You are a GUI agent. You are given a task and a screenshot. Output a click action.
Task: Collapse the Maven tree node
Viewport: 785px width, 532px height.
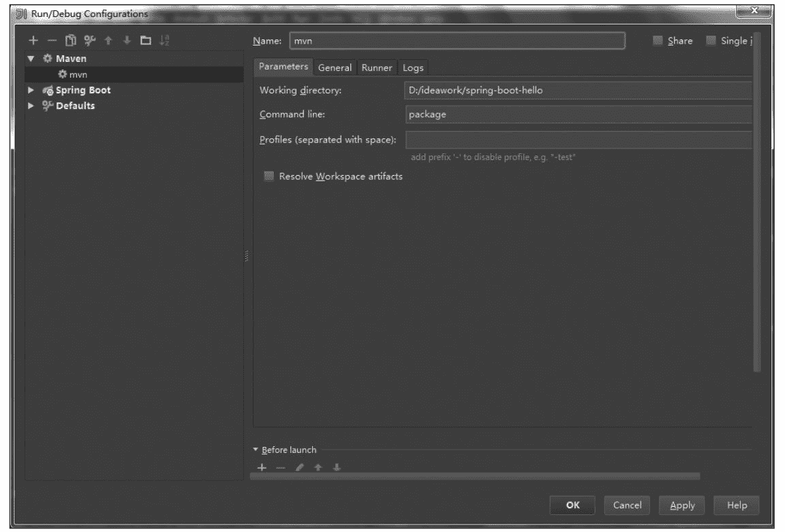[31, 59]
